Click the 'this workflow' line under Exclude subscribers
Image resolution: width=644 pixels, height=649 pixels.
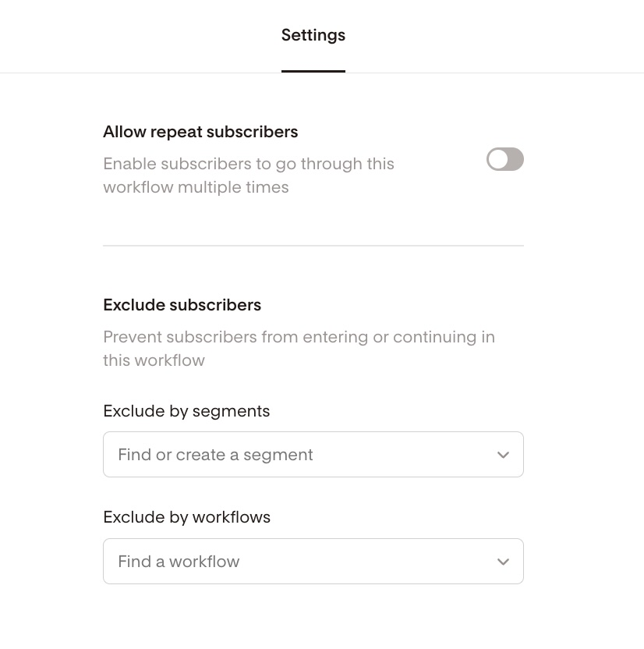click(x=154, y=360)
